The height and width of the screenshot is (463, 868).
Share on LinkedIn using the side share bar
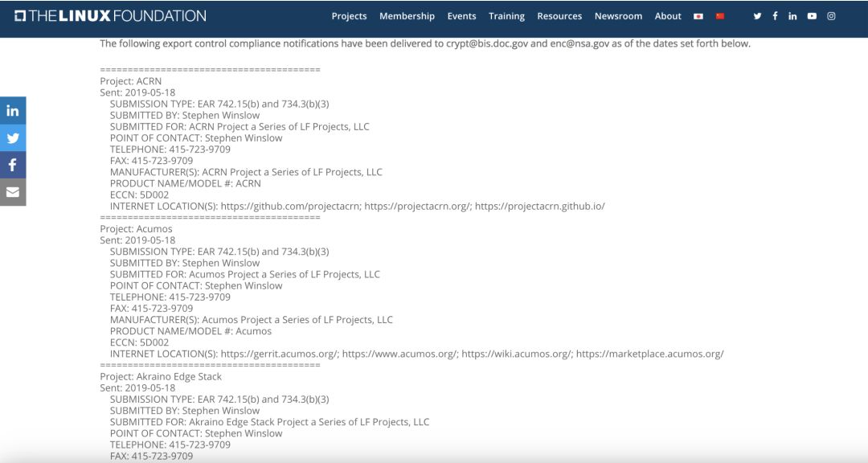coord(13,110)
